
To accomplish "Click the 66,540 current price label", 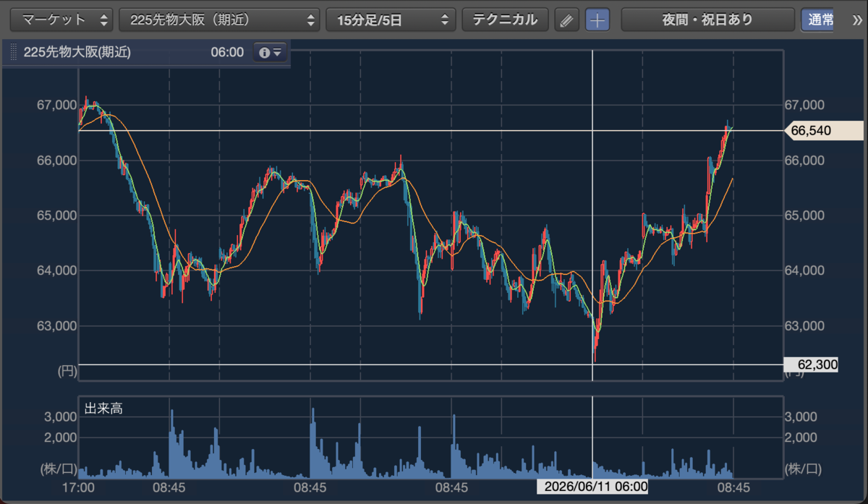I will pyautogui.click(x=824, y=131).
